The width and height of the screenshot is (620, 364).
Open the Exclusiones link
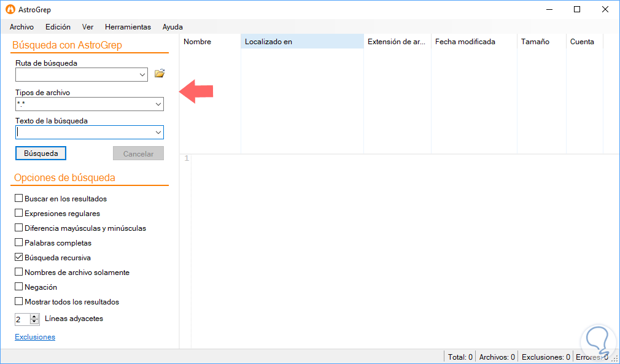click(x=35, y=337)
